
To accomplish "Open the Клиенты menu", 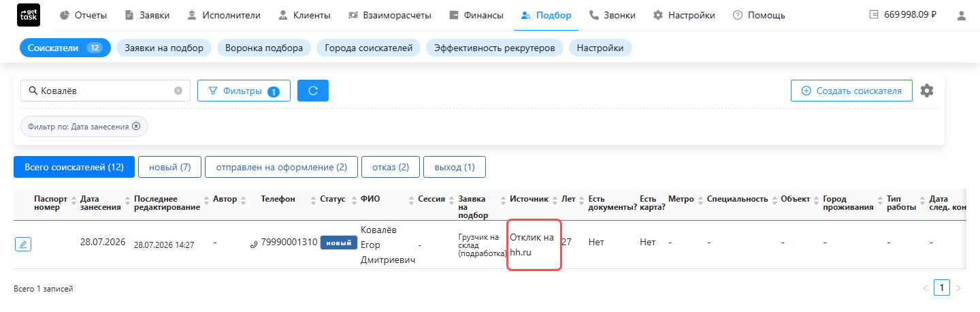I will [x=304, y=15].
